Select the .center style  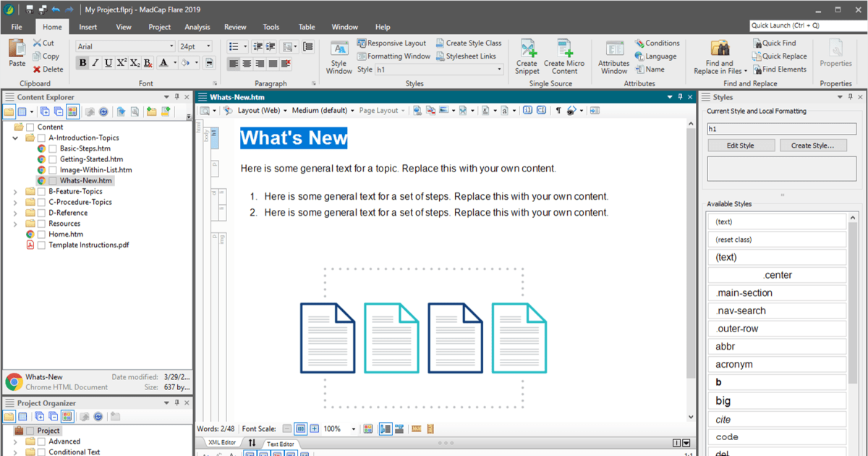[x=777, y=275]
